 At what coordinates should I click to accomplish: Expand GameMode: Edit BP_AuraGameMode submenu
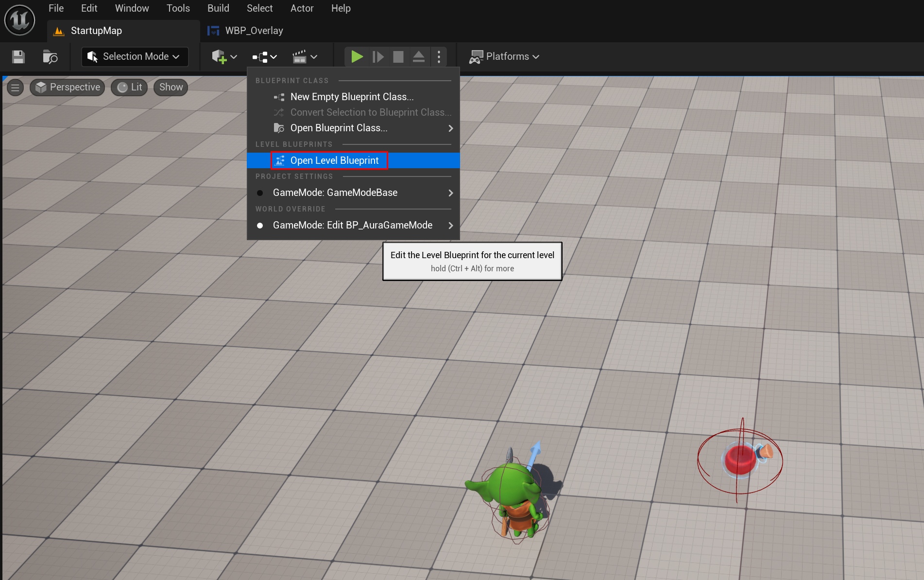[x=353, y=225]
